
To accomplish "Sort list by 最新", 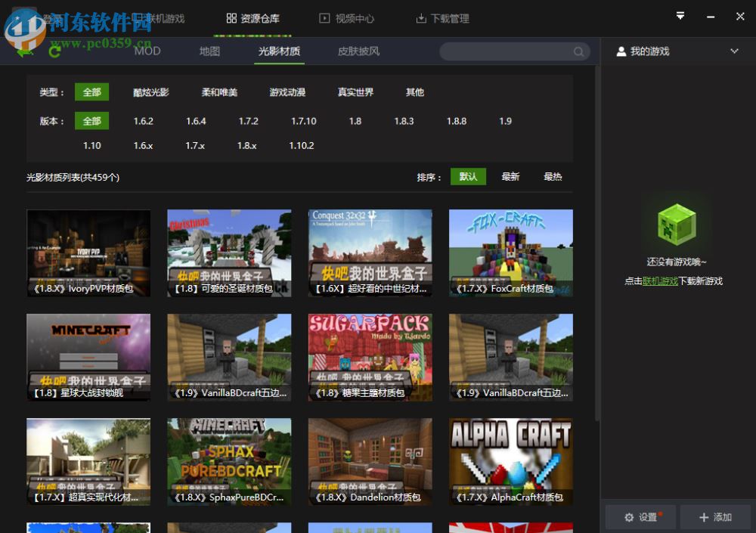I will [x=510, y=177].
